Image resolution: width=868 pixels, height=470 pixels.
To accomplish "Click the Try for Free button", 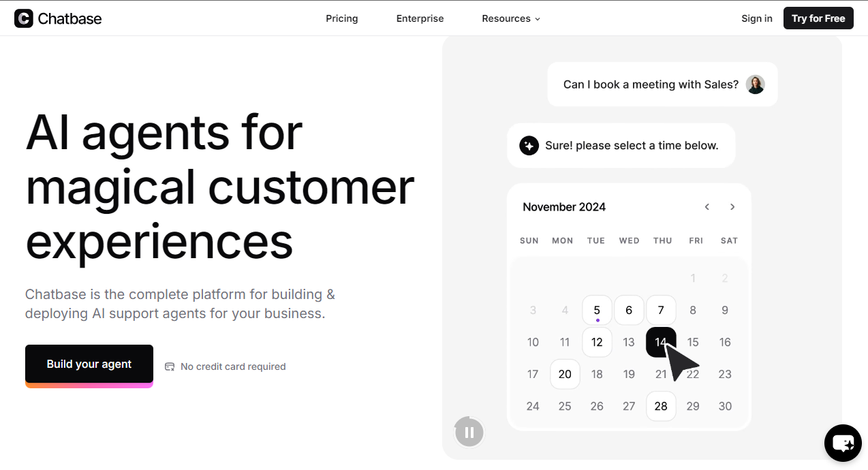I will [818, 18].
